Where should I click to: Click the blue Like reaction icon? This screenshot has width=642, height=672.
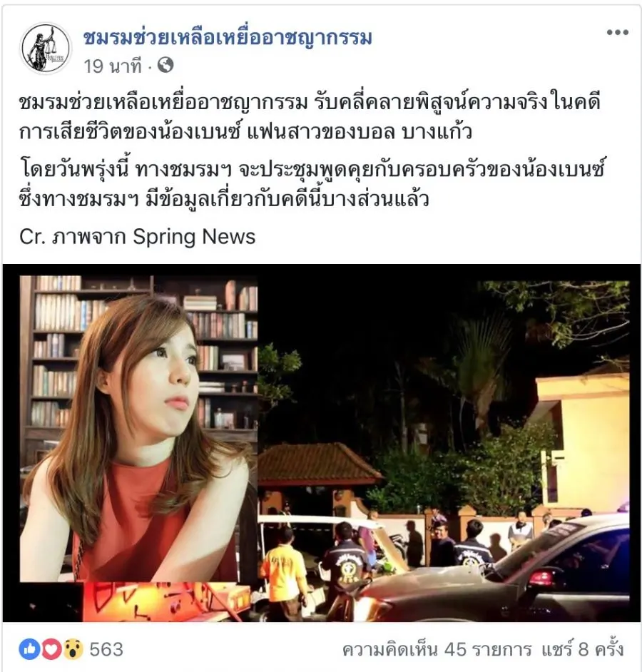click(x=29, y=650)
